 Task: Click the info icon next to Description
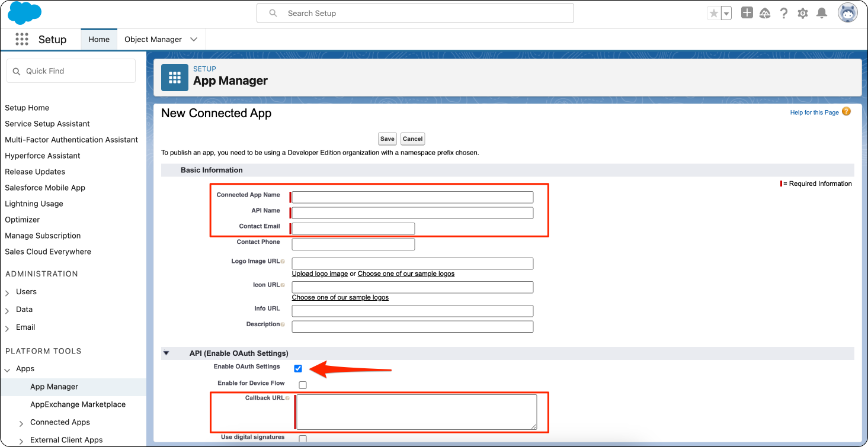pos(283,324)
